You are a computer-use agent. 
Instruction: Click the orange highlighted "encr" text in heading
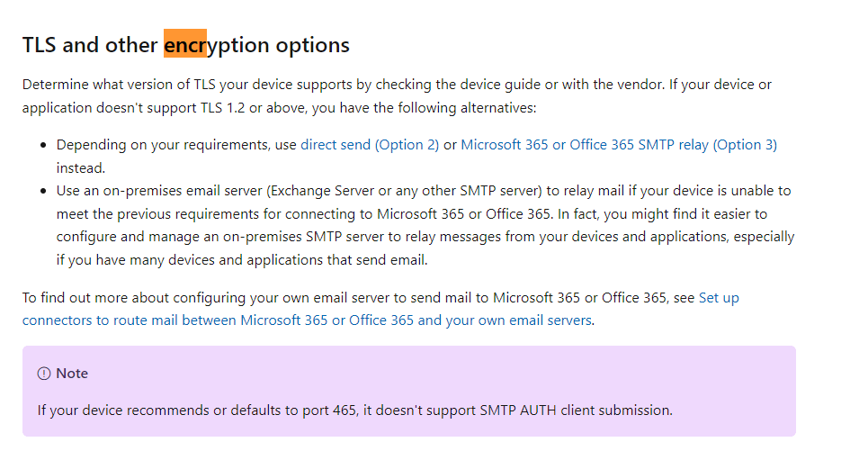185,45
